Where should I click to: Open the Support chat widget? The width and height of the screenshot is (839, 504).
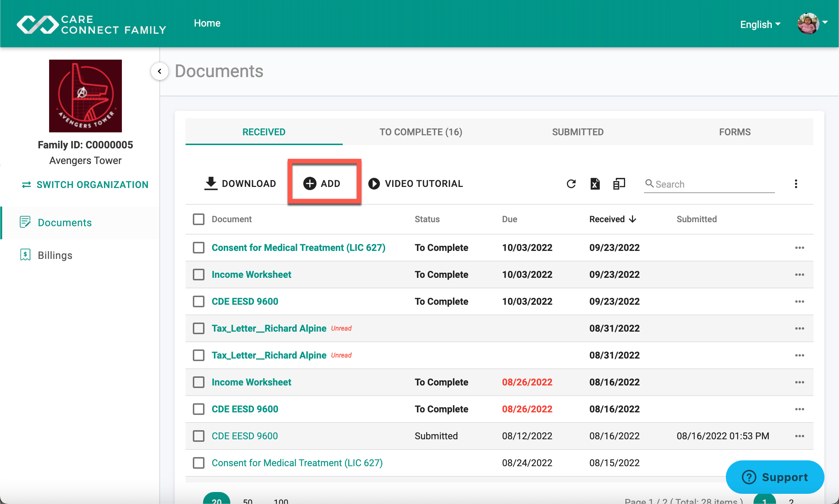pyautogui.click(x=775, y=477)
